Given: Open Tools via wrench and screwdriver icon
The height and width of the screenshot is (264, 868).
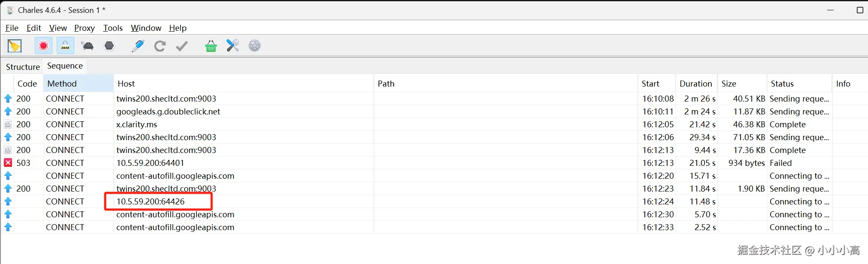Looking at the screenshot, I should click(233, 46).
